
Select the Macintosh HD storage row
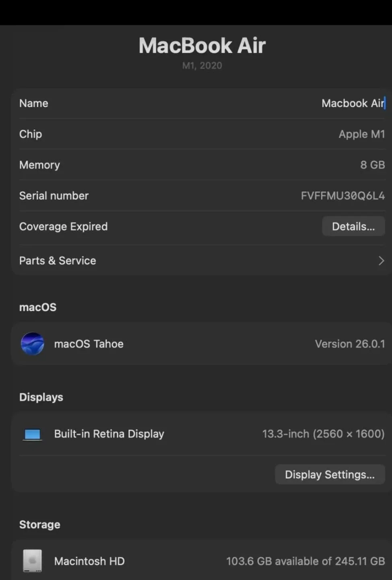201,561
